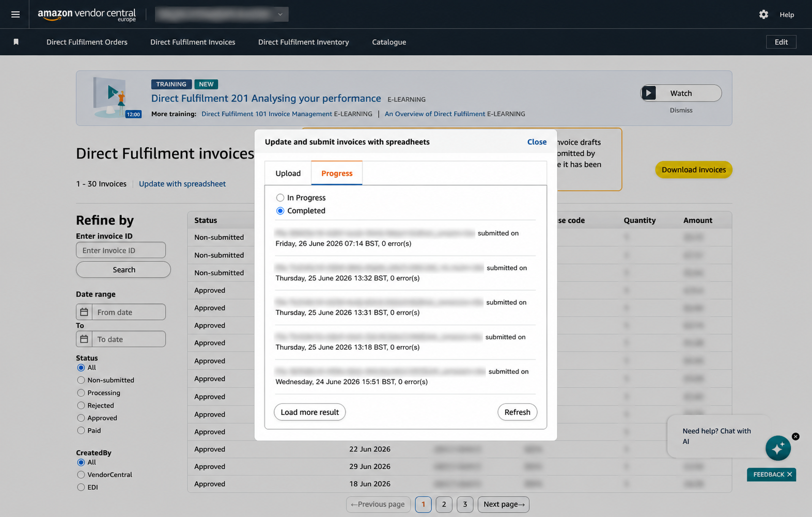Go to page 1 of invoices
Screen dimensions: 812x517
click(x=423, y=504)
